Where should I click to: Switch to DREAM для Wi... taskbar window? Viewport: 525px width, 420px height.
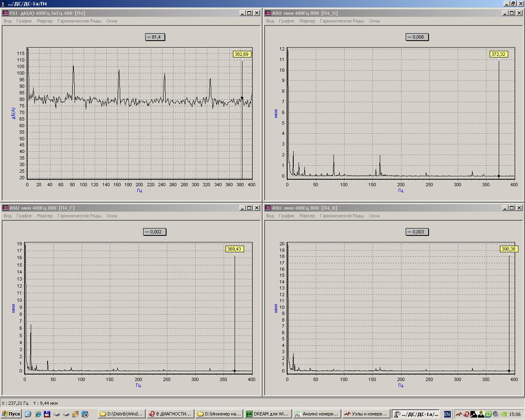(x=268, y=414)
